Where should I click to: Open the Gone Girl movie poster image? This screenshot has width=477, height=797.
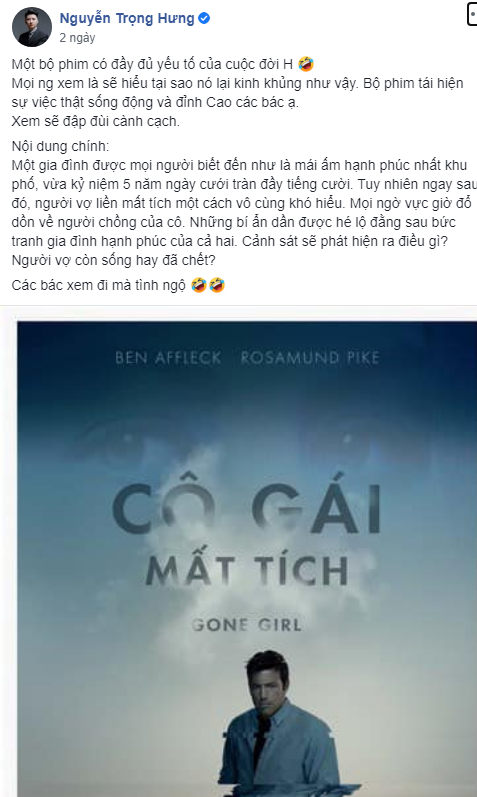(247, 559)
